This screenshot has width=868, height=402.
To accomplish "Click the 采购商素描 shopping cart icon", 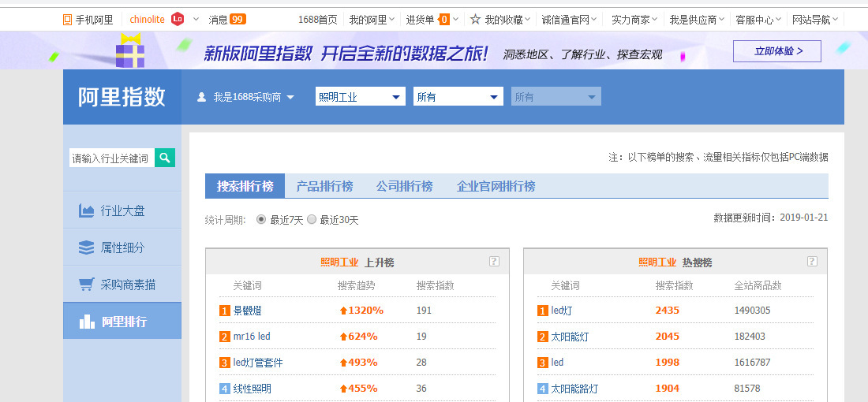I will point(86,285).
